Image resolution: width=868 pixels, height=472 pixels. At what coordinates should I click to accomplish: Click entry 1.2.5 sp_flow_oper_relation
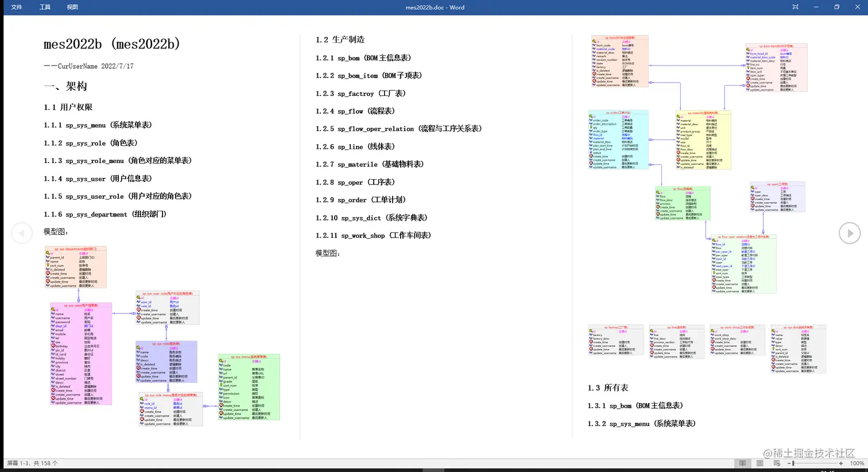[398, 129]
